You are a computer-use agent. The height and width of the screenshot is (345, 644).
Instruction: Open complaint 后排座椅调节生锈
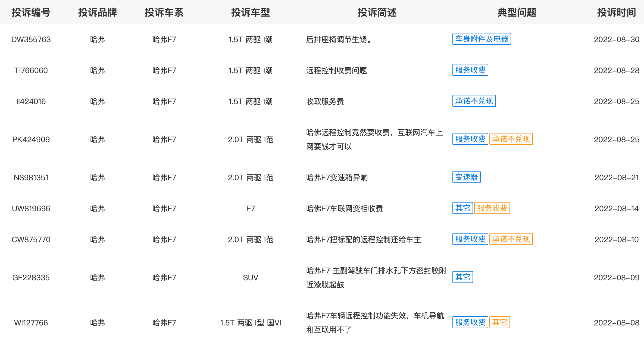coord(339,40)
